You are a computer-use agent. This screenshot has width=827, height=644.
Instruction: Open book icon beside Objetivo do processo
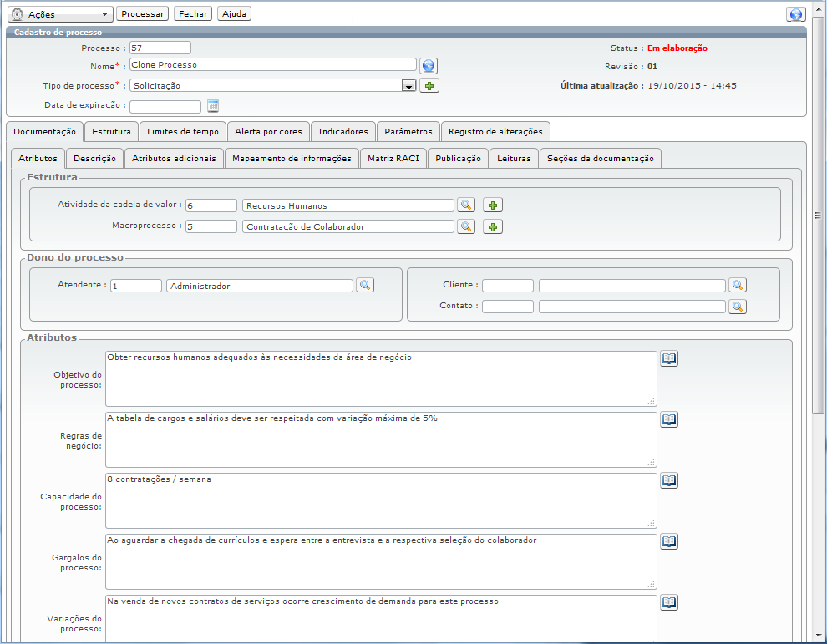point(669,358)
